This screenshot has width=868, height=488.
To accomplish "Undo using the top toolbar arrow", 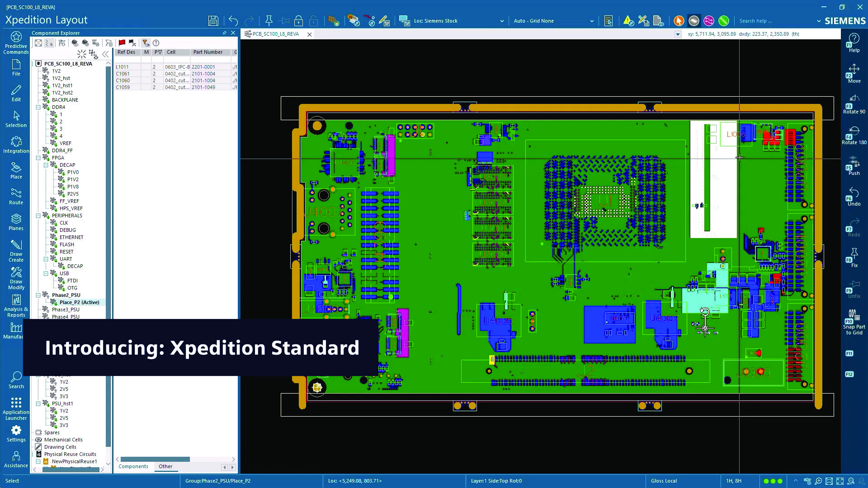I will click(233, 21).
